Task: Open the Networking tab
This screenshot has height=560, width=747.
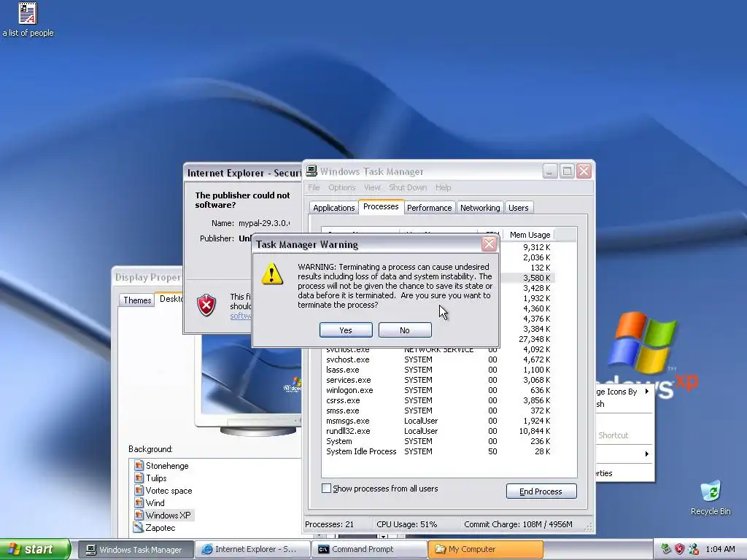Action: [x=480, y=208]
